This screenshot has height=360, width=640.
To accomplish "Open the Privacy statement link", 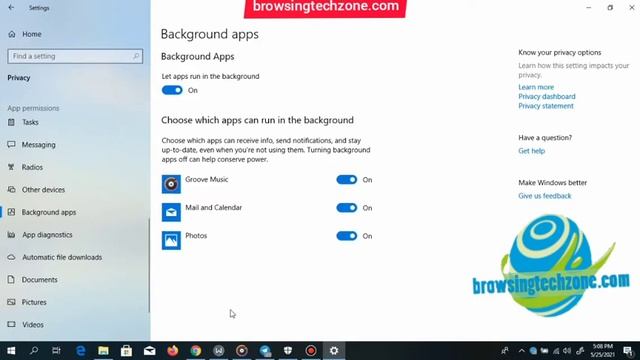I will pyautogui.click(x=546, y=106).
